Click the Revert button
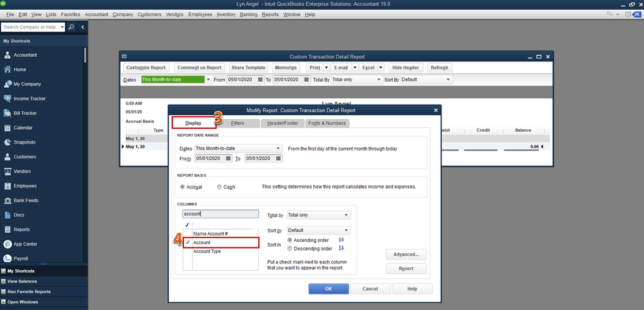644x310 pixels. pyautogui.click(x=406, y=269)
